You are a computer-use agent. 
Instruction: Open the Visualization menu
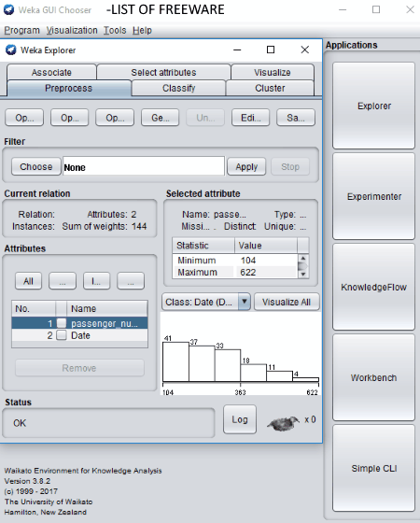[x=72, y=30]
